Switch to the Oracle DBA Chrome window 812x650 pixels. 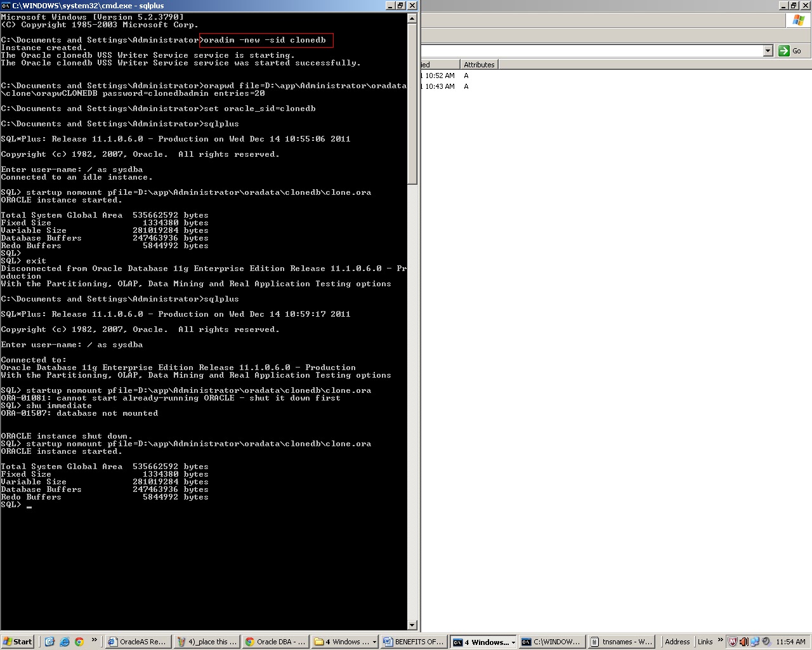[x=275, y=642]
